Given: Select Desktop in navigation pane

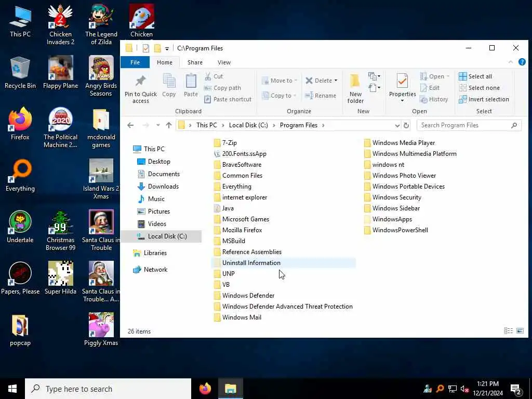Looking at the screenshot, I should [x=159, y=162].
